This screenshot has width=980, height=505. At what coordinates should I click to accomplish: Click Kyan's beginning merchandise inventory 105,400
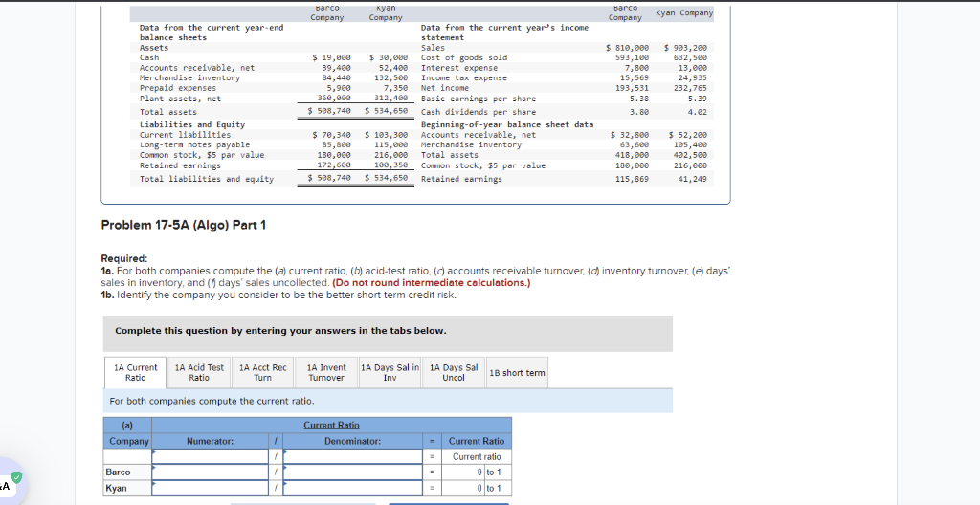click(x=691, y=144)
